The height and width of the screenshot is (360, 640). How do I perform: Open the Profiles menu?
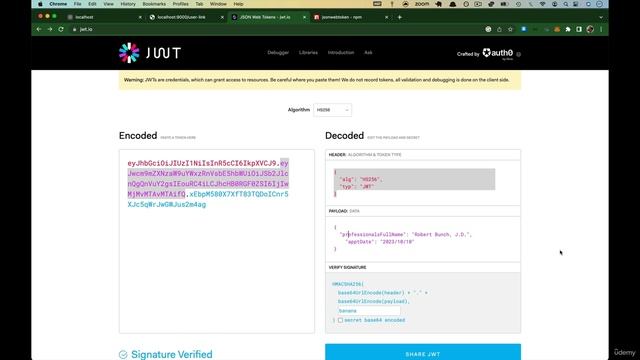pos(180,4)
